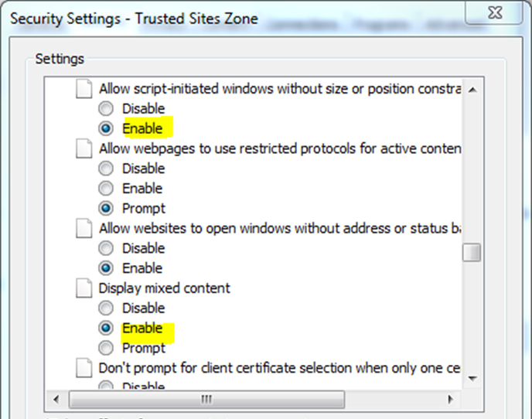Choose Enable under restricted protocols for active content
532x419 pixels.
(107, 189)
